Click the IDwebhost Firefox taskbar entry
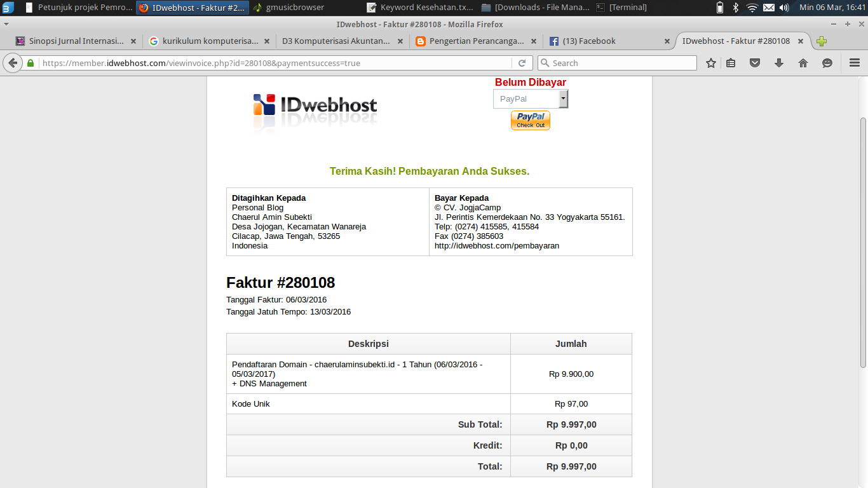 pos(193,8)
